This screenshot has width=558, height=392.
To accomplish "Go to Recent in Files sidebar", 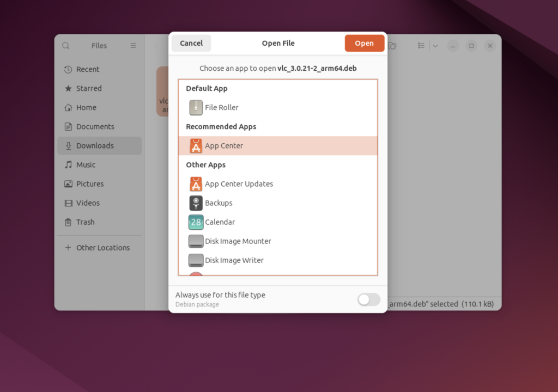I will pyautogui.click(x=100, y=69).
